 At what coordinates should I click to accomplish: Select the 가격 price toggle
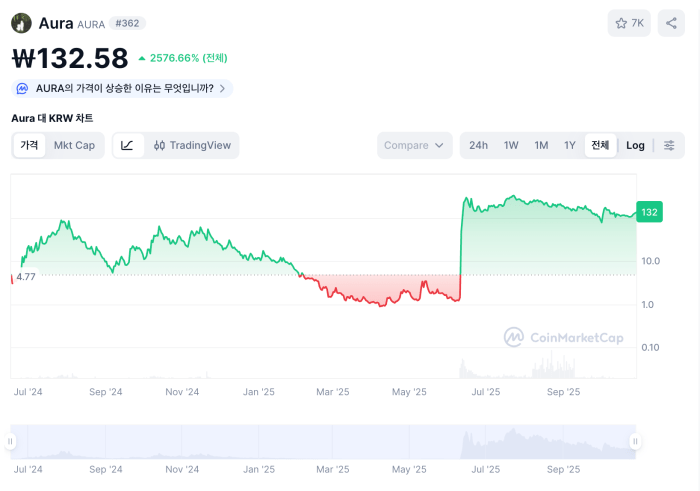pyautogui.click(x=29, y=145)
